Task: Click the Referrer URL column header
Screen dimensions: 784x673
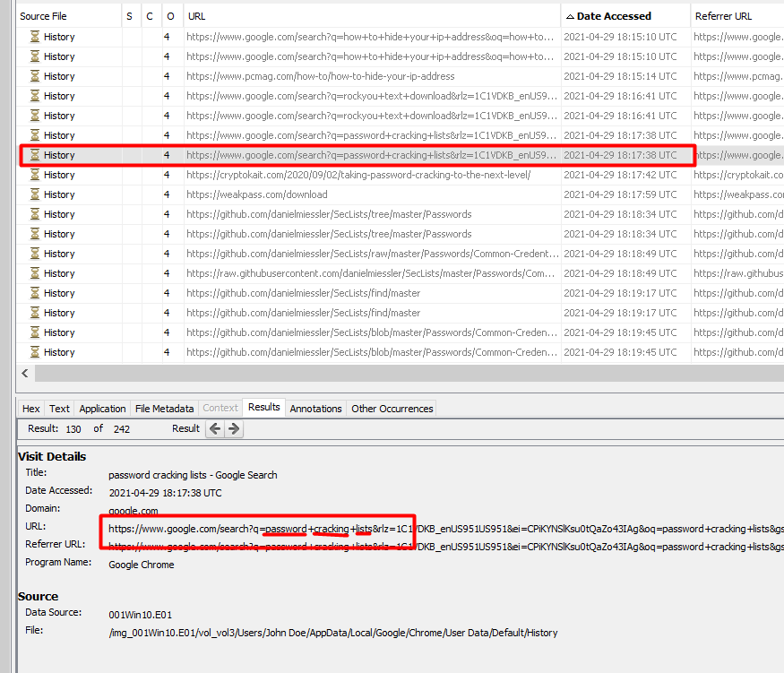Action: click(723, 16)
